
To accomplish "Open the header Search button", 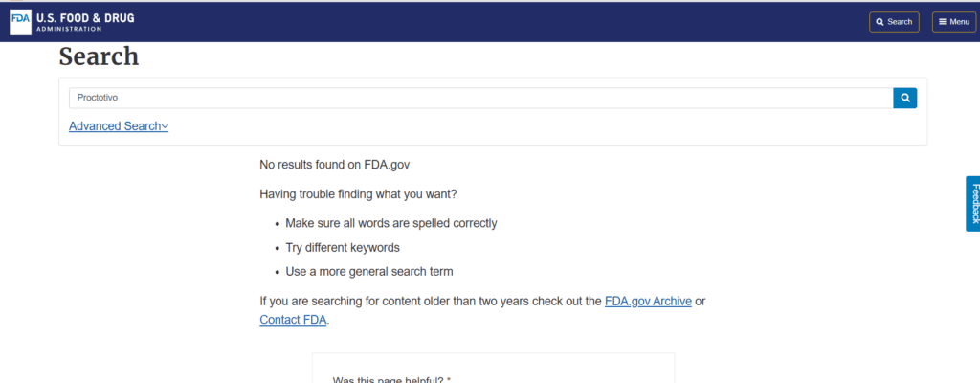I will click(894, 22).
